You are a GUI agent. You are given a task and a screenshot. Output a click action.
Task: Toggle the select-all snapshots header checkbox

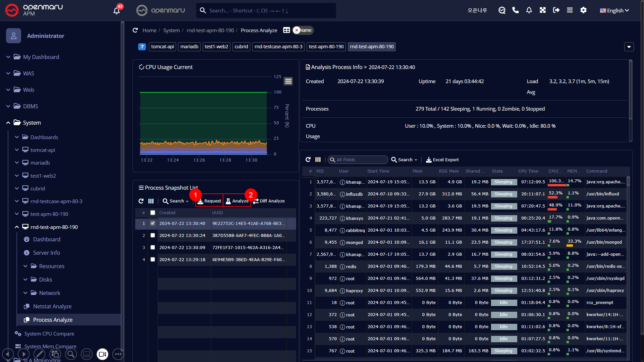[153, 213]
